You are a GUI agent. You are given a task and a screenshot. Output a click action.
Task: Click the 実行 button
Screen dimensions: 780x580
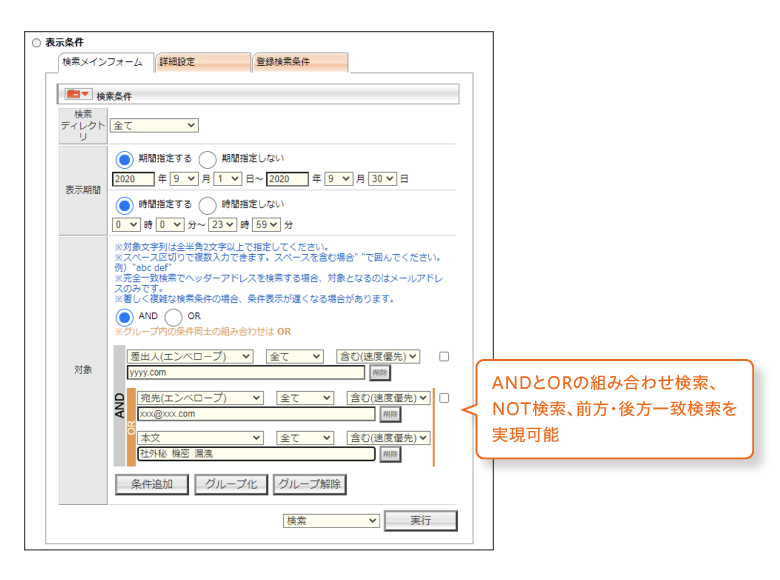point(421,521)
